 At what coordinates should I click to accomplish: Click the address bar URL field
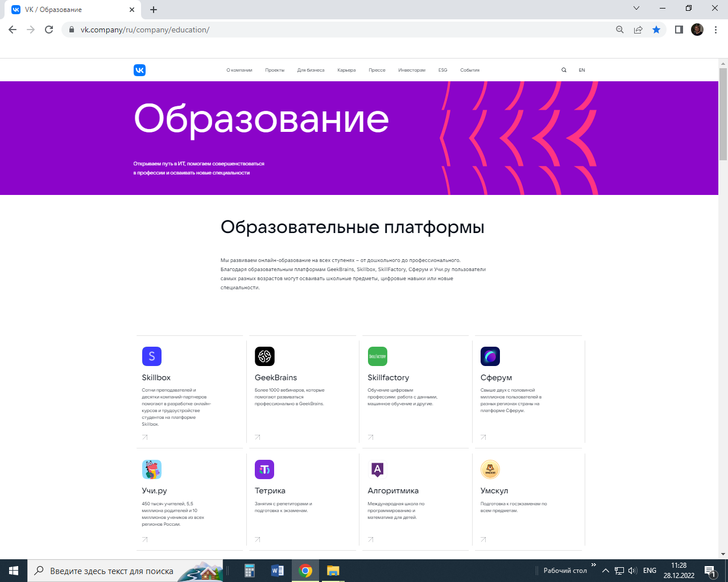point(341,30)
